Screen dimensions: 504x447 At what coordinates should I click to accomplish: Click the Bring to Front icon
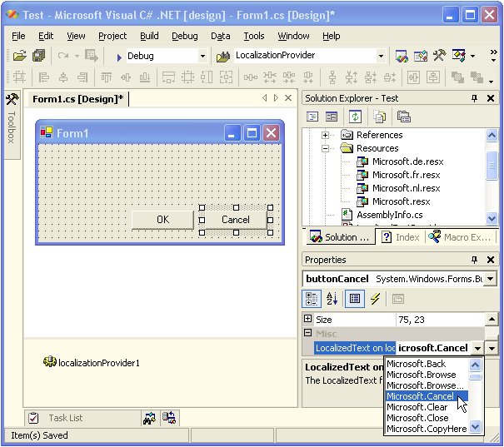click(x=457, y=77)
